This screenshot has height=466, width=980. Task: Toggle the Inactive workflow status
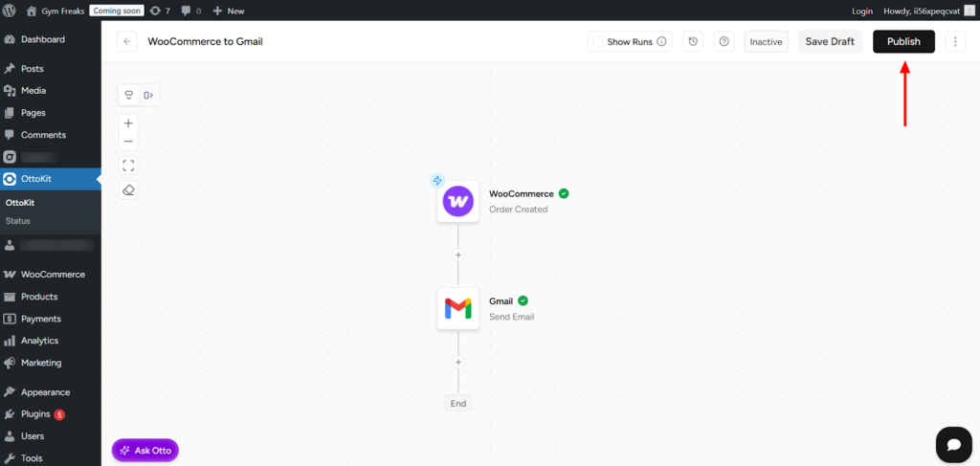[766, 42]
